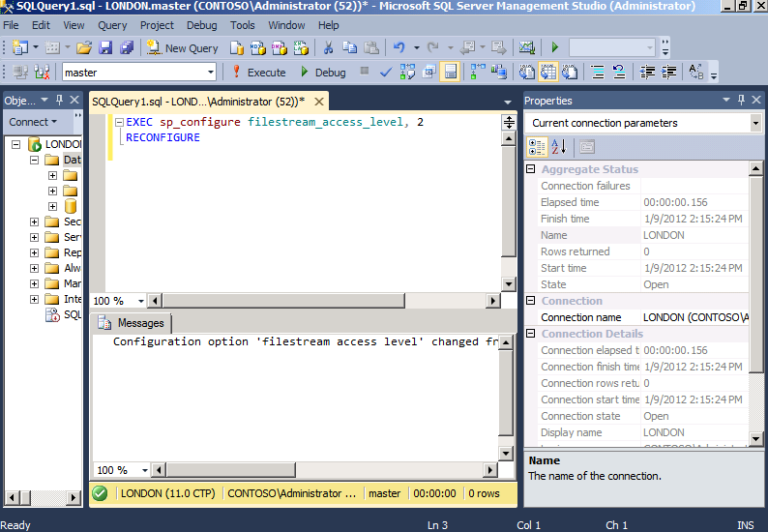
Task: Toggle Categorized view in Properties panel
Action: [x=537, y=146]
